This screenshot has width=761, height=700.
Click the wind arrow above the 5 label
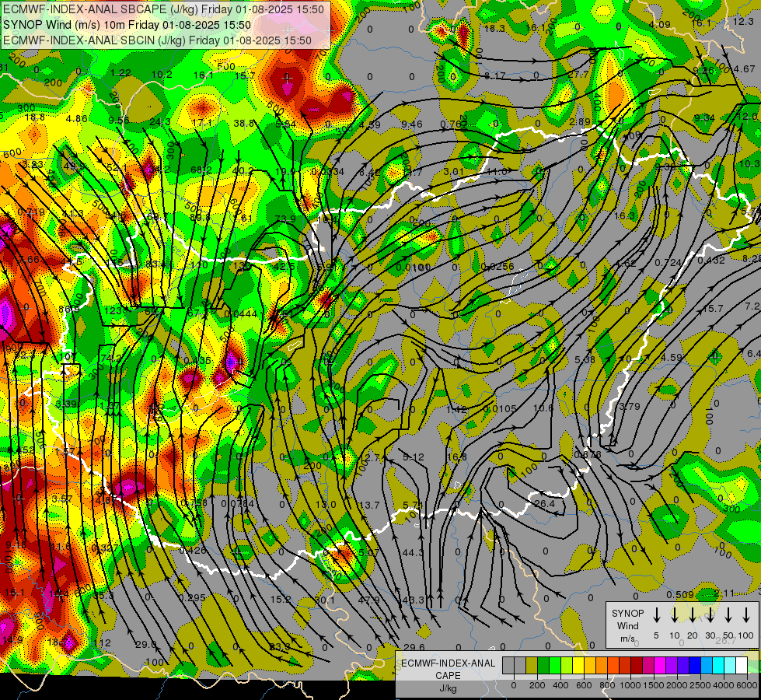pos(656,614)
